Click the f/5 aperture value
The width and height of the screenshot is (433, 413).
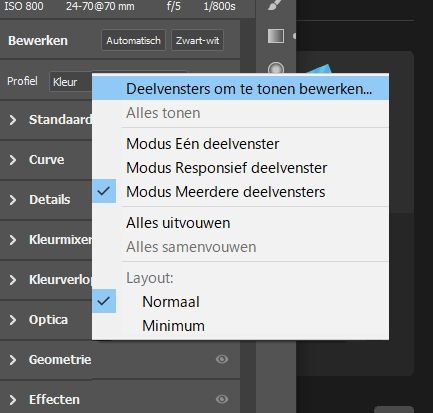coord(174,6)
